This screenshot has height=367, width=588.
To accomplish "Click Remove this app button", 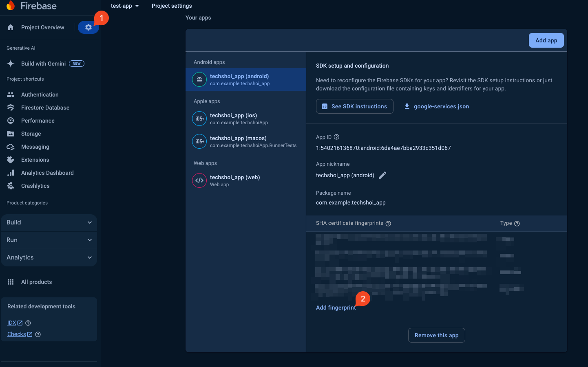I will (x=436, y=335).
